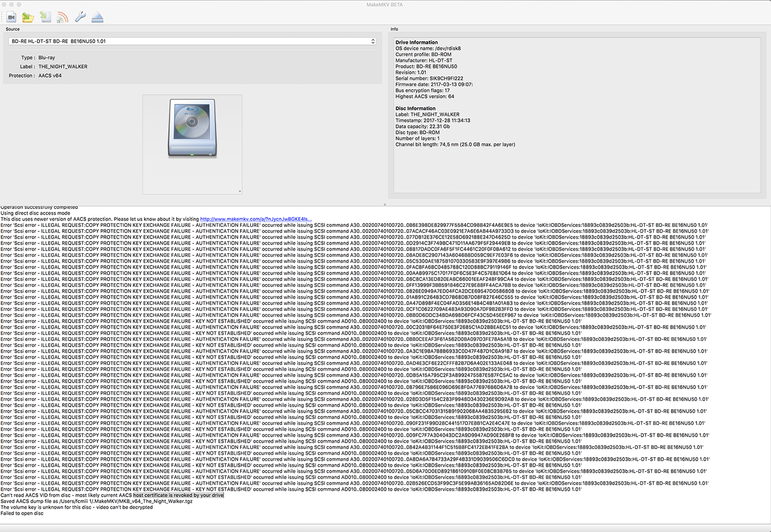
Task: Select the Number of layers 1 line
Action: [x=418, y=139]
